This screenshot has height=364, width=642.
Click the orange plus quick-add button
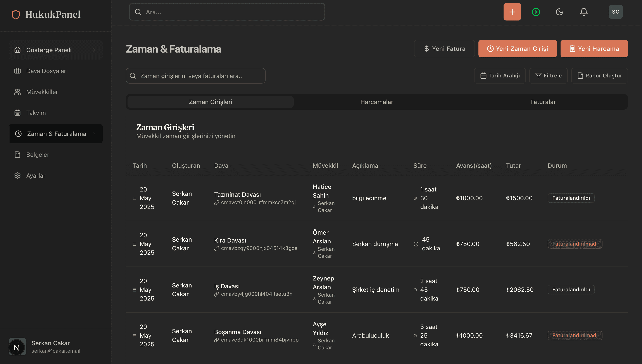(x=512, y=12)
